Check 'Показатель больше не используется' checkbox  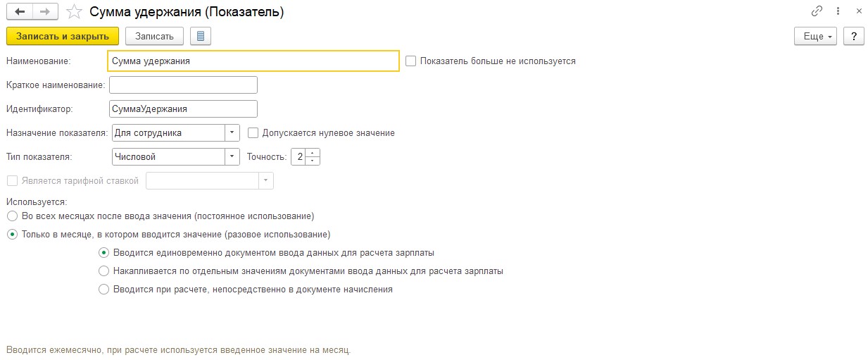pos(411,61)
